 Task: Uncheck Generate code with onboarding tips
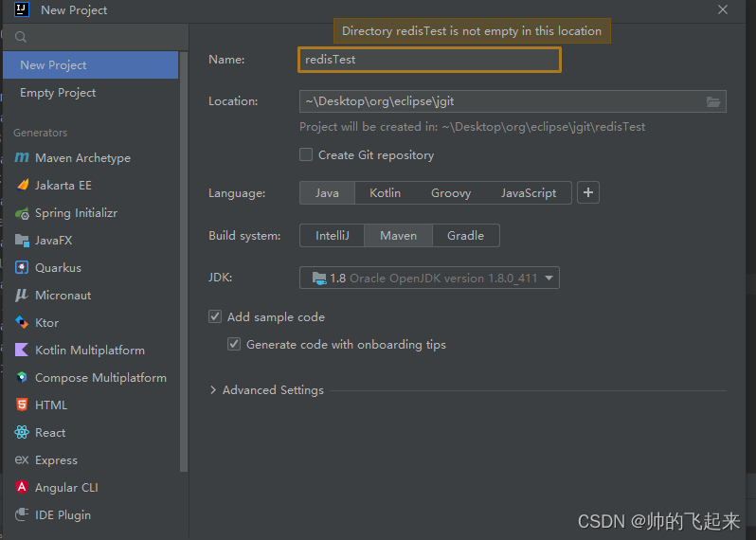point(234,344)
